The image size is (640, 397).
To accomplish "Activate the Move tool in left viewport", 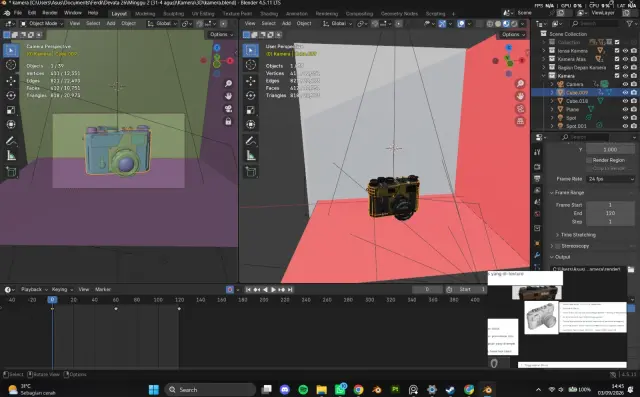I will [11, 81].
